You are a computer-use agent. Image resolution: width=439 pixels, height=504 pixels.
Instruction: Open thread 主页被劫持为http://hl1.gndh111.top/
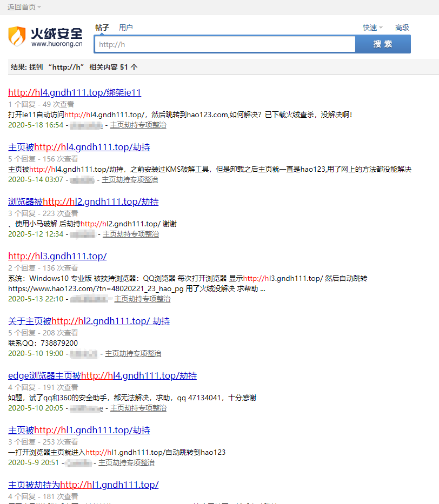[x=83, y=485]
